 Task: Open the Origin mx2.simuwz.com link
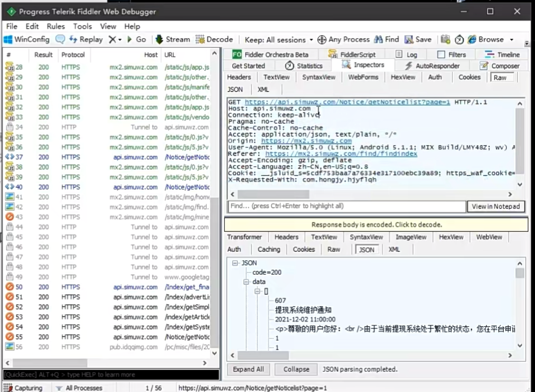[x=306, y=141]
